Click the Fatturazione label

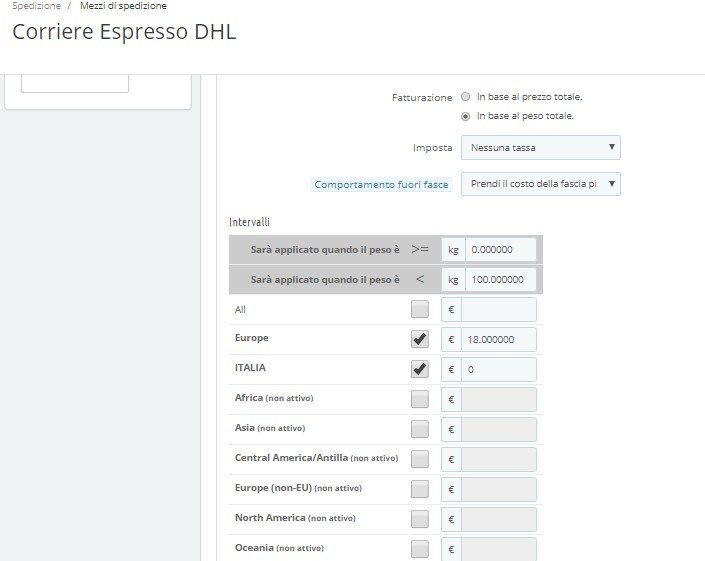point(422,98)
